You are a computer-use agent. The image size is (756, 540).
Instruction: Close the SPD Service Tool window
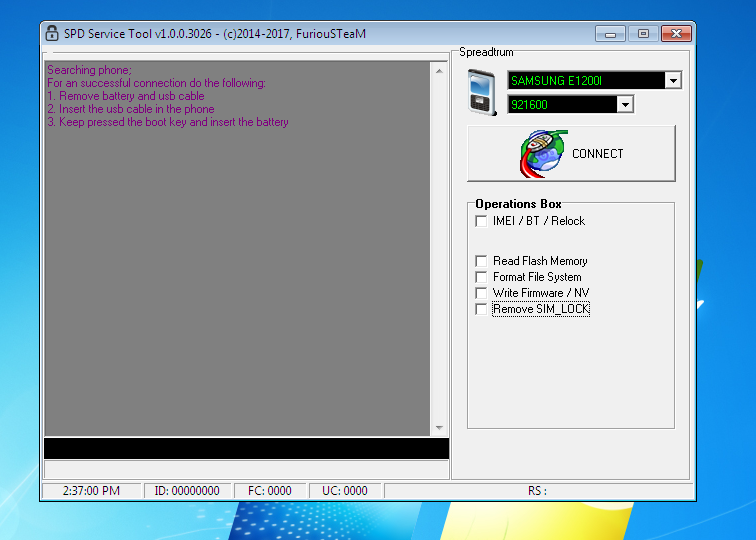tap(676, 34)
